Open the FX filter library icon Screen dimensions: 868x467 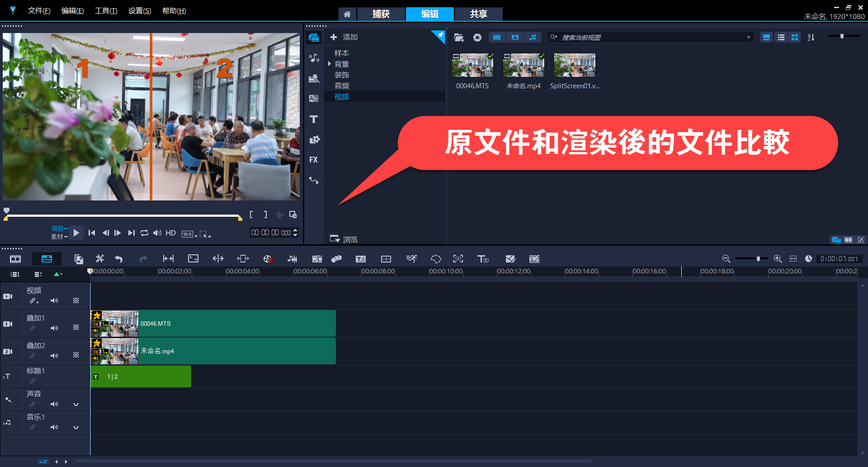[x=314, y=160]
